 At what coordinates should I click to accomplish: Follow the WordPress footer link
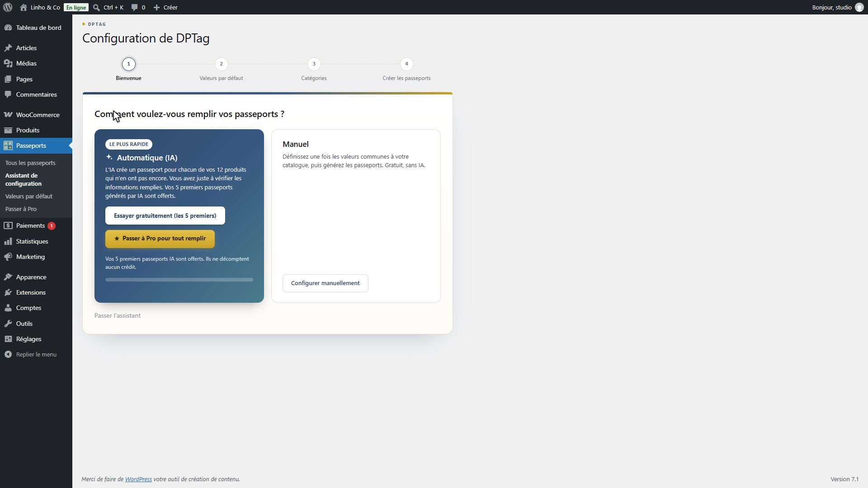[x=138, y=479]
